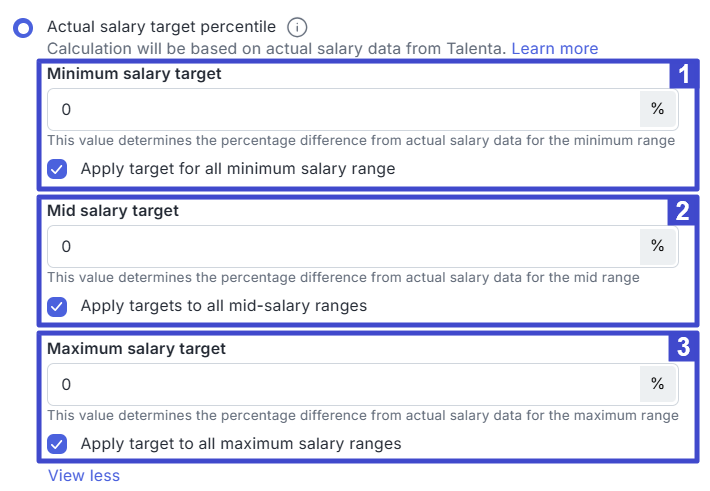Click the % unit icon in Mid salary target
Screen dimensions: 710x491
coord(657,246)
